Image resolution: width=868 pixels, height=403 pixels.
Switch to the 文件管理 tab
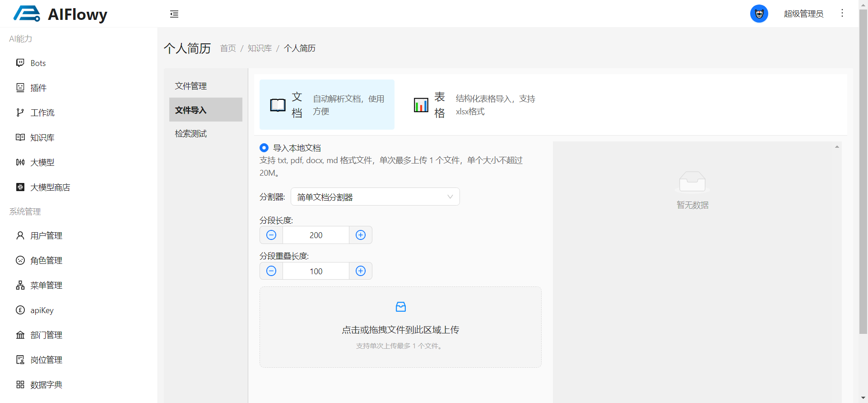[191, 86]
